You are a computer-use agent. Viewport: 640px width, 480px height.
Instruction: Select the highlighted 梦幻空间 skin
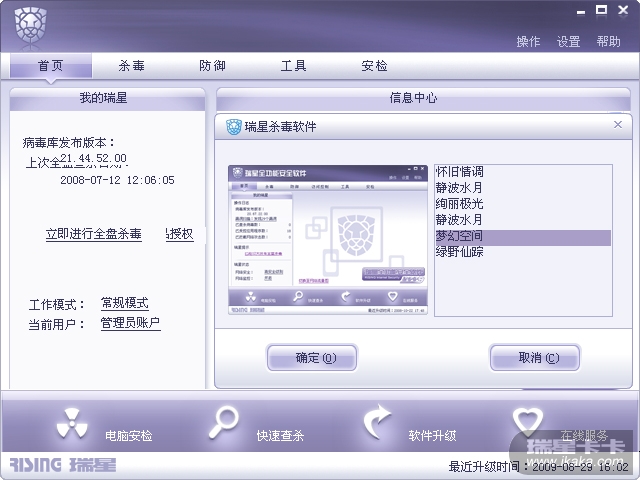(x=523, y=236)
